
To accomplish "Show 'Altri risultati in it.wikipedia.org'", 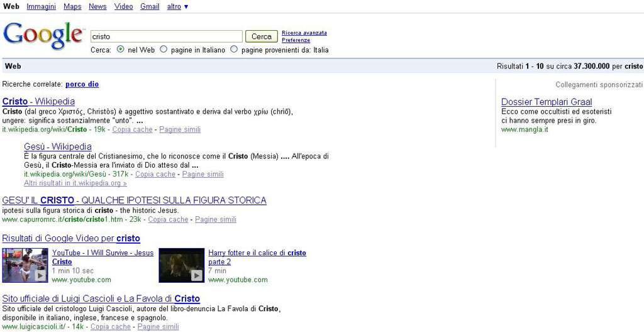I will 75,183.
